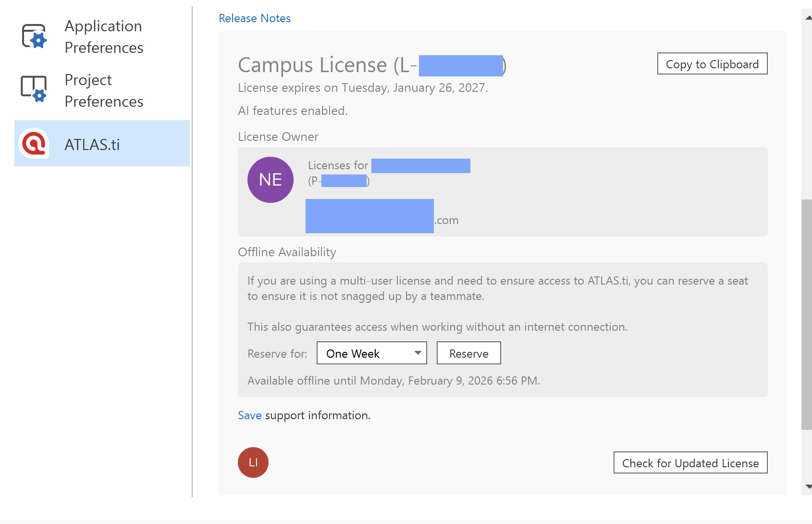Open the Release Notes link
This screenshot has width=812, height=524.
pyautogui.click(x=255, y=18)
